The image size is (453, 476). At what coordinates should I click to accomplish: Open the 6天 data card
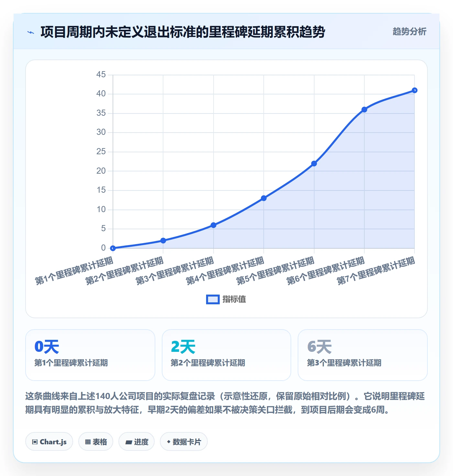point(363,355)
